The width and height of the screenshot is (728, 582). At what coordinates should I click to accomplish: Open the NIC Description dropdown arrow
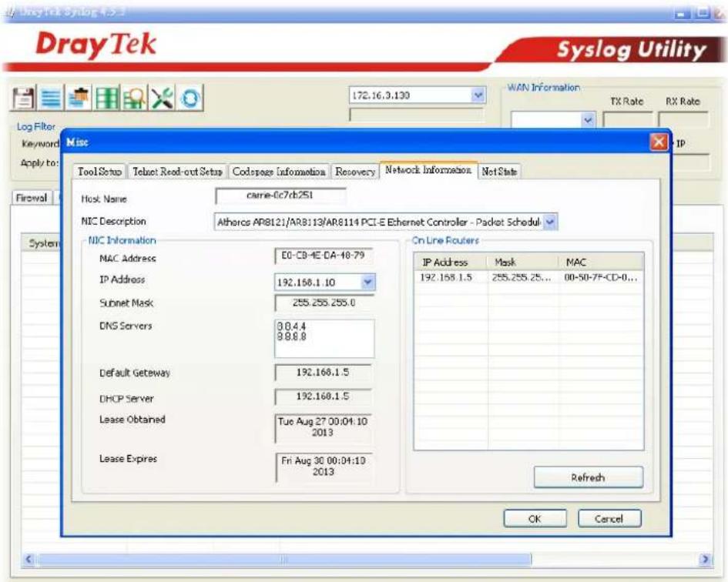[x=550, y=222]
